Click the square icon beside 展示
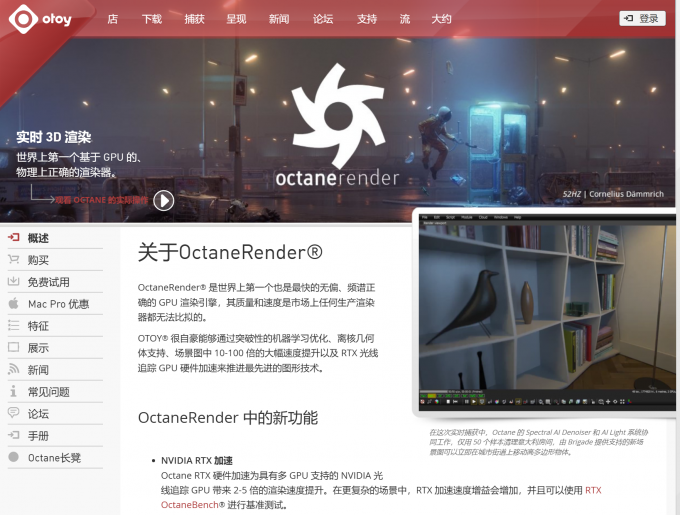Screen dimensions: 680x515 (x=13, y=347)
